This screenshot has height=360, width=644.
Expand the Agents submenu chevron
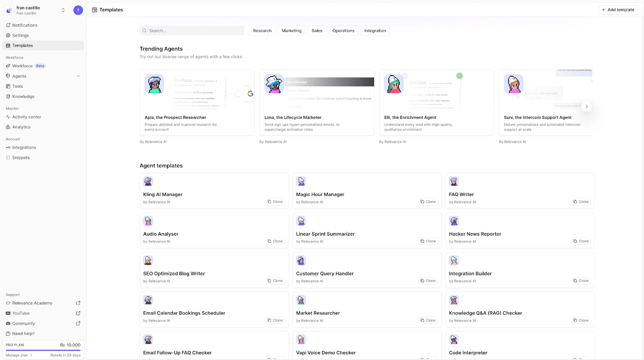(x=78, y=76)
